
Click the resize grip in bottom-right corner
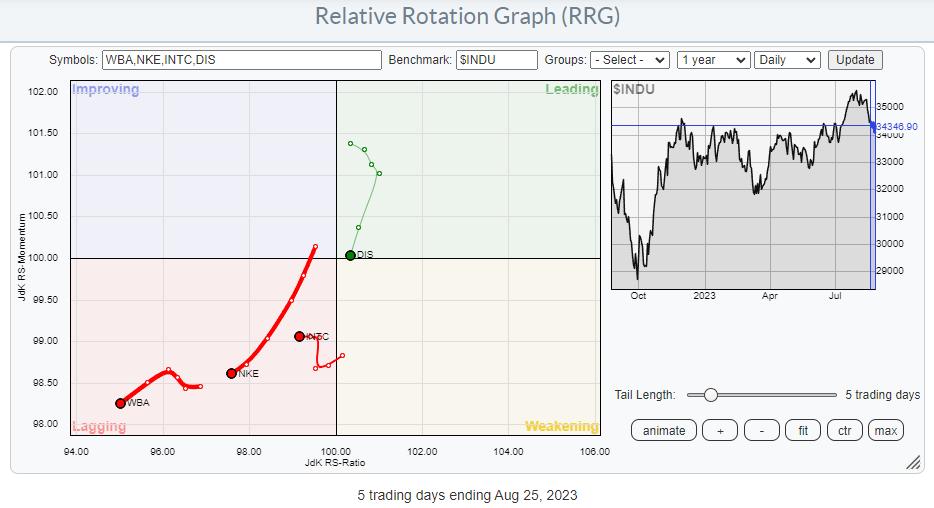tap(912, 462)
